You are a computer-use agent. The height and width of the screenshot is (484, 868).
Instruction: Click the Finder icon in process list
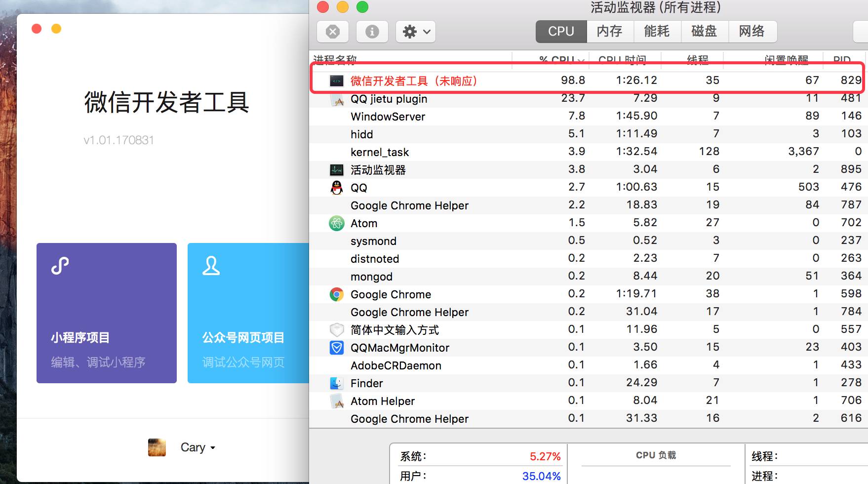[x=337, y=383]
